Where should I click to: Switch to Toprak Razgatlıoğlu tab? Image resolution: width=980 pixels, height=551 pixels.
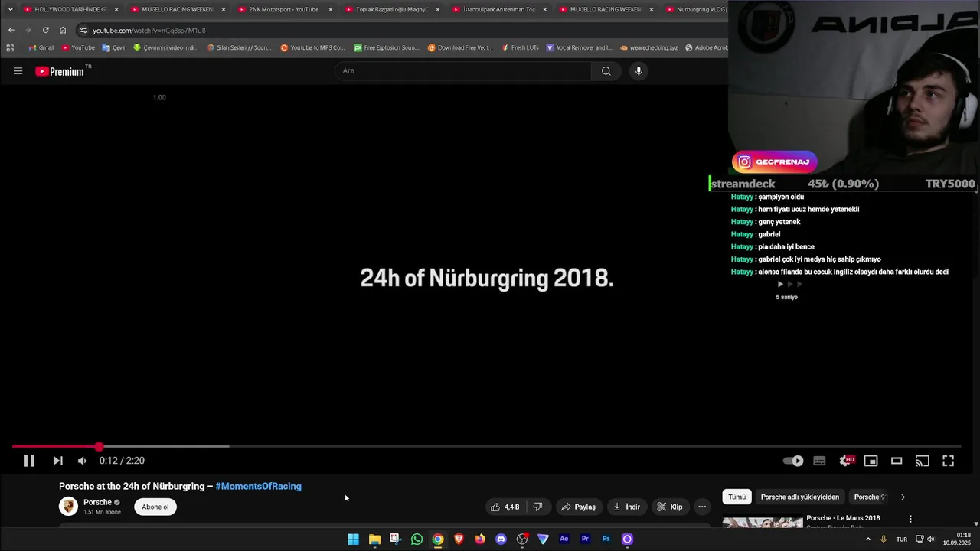coord(390,9)
